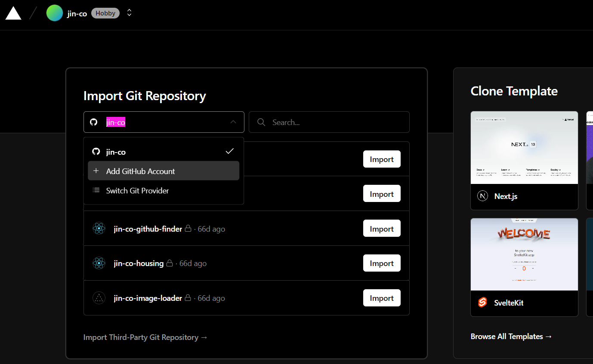593x364 pixels.
Task: Click the plus icon beside Add GitHub Account
Action: pos(96,171)
